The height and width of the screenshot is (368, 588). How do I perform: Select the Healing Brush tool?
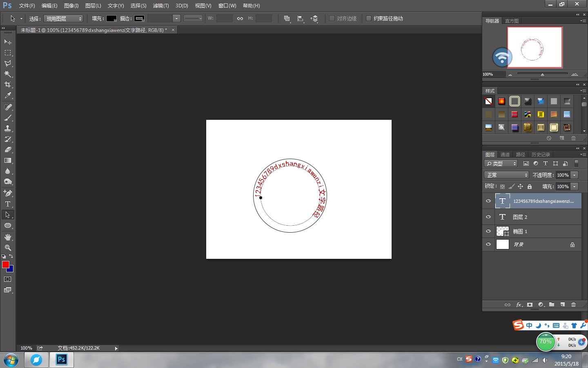pyautogui.click(x=8, y=107)
